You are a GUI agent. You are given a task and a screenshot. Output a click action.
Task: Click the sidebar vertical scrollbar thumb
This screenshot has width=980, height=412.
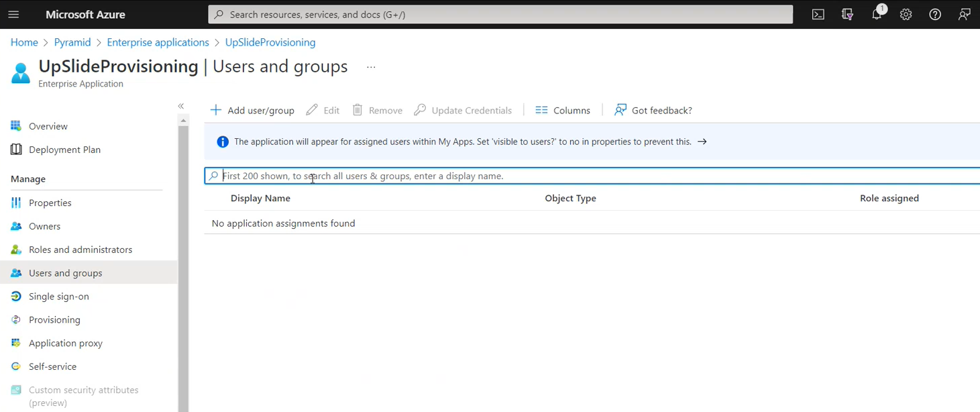(183, 268)
